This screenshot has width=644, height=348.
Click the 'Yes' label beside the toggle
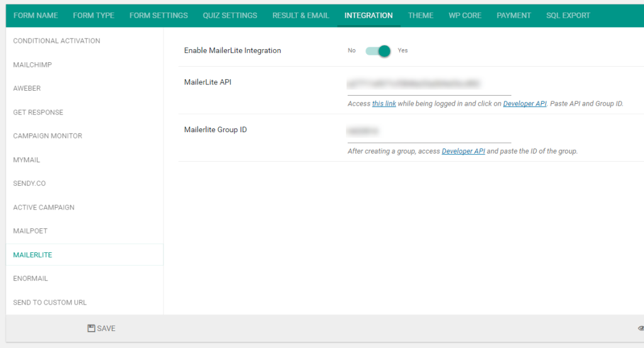pos(402,50)
